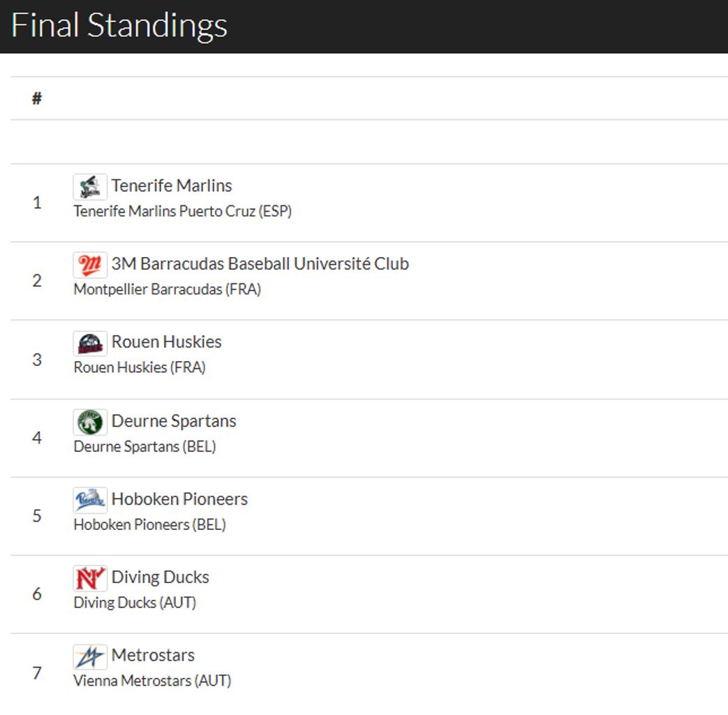The height and width of the screenshot is (715, 728).
Task: Open 3M Barracudas Baseball Université Club link
Action: click(x=260, y=264)
